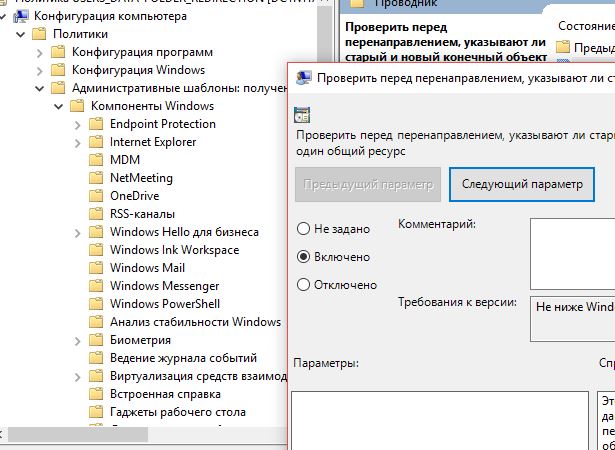The image size is (615, 450).
Task: Click the 'Конфигурация программ' folder icon
Action: tap(58, 52)
